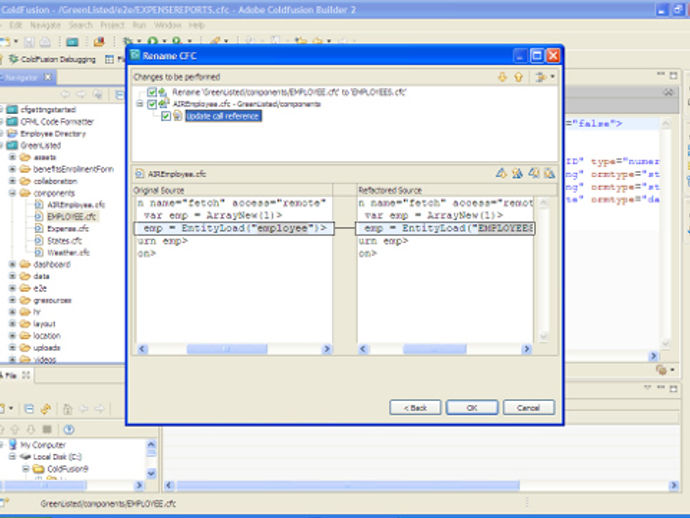
Task: Click the Print icon in main toolbar
Action: click(45, 42)
